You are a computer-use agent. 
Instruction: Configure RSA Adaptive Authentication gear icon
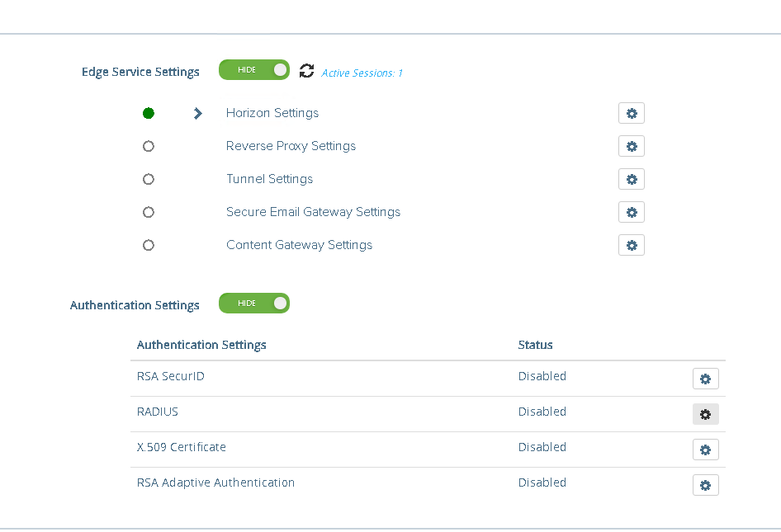pyautogui.click(x=705, y=485)
